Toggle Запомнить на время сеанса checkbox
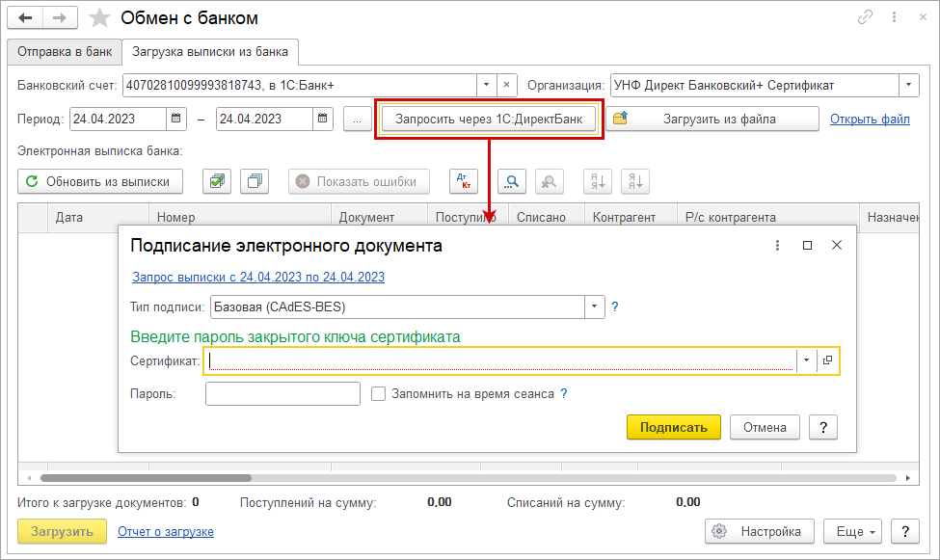The image size is (940, 560). pyautogui.click(x=379, y=393)
